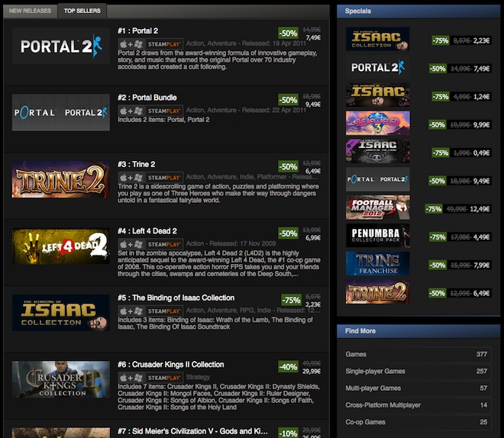504x438 pixels.
Task: Click the 7,99€ price for Trine Franchise
Action: pyautogui.click(x=481, y=266)
